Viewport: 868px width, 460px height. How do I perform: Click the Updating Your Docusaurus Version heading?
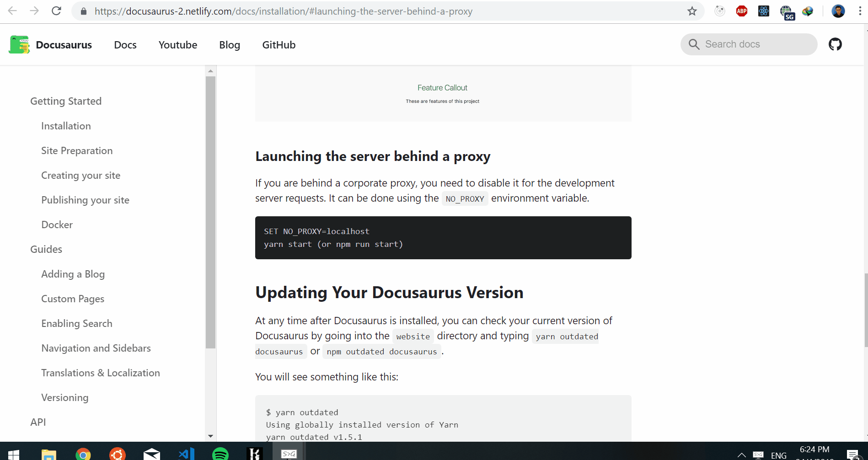click(x=389, y=293)
